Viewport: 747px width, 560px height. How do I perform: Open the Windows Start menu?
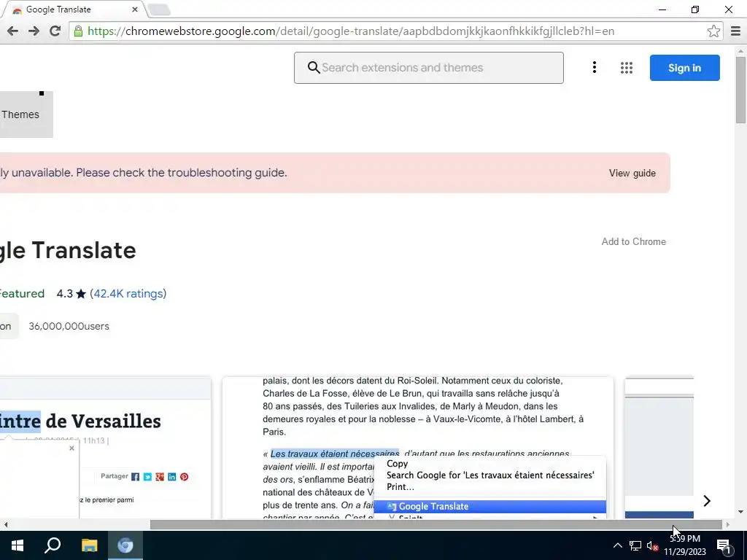coord(18,545)
